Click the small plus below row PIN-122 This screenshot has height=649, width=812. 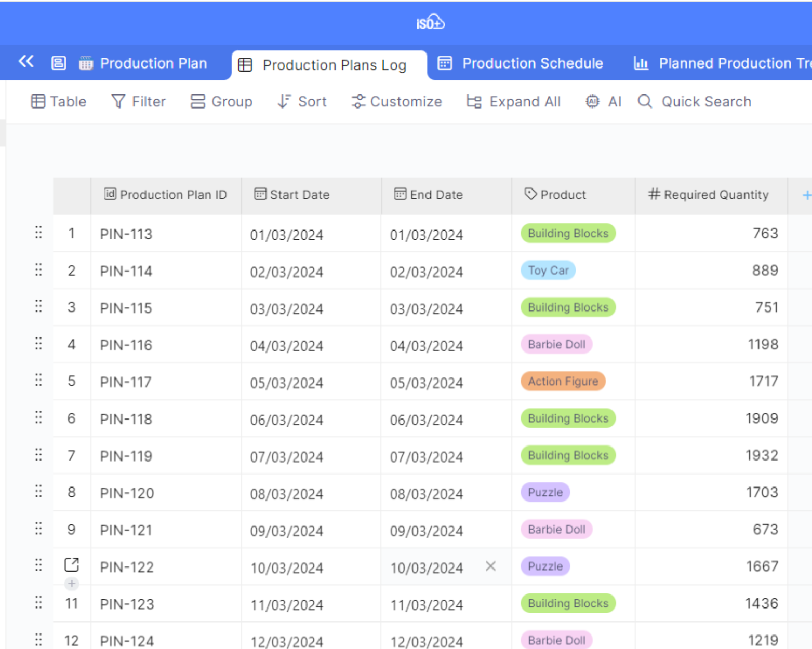tap(72, 584)
